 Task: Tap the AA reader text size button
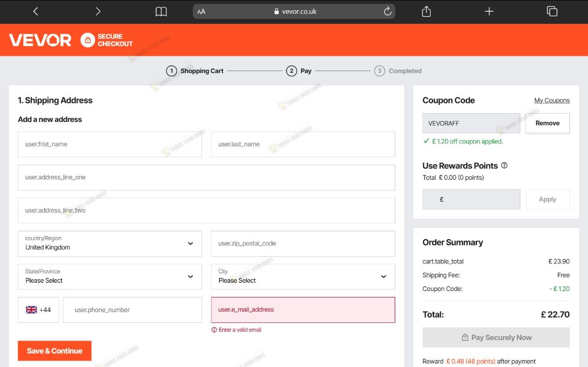click(202, 12)
